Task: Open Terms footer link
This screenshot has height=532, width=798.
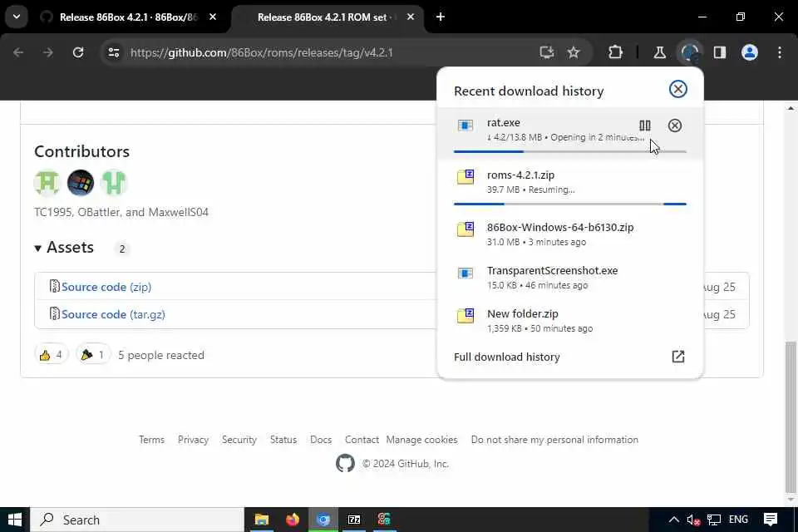Action: coord(151,440)
